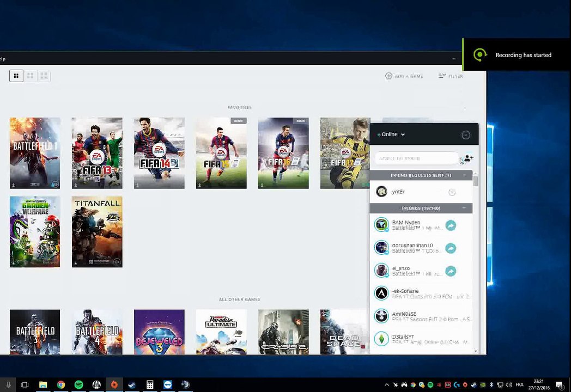571x392 pixels.
Task: Open el_jinzo's avatar
Action: (x=381, y=271)
